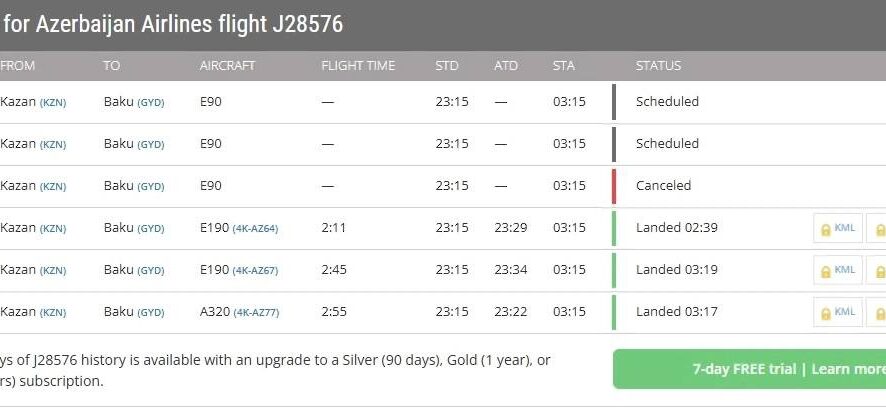Click the FLIGHT TIME column header
The image size is (886, 416).
click(x=358, y=66)
